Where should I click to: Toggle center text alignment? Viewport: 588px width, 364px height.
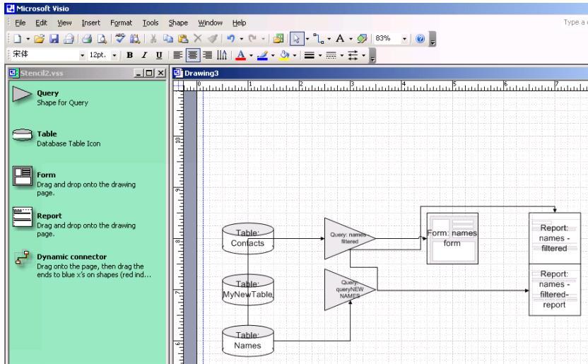193,55
